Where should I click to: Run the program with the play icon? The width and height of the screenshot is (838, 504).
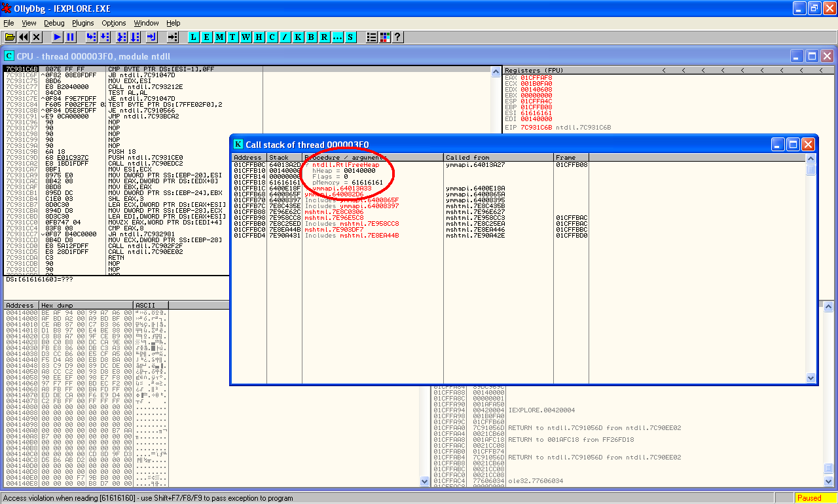pos(57,37)
